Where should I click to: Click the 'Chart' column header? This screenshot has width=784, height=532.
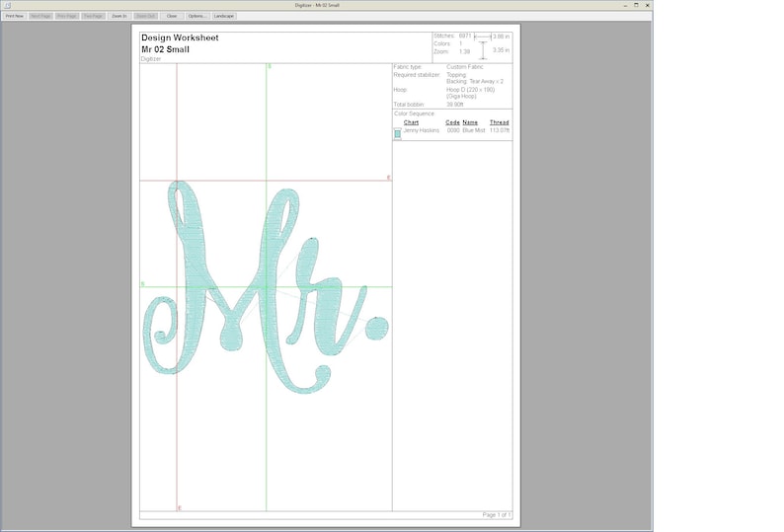[411, 122]
